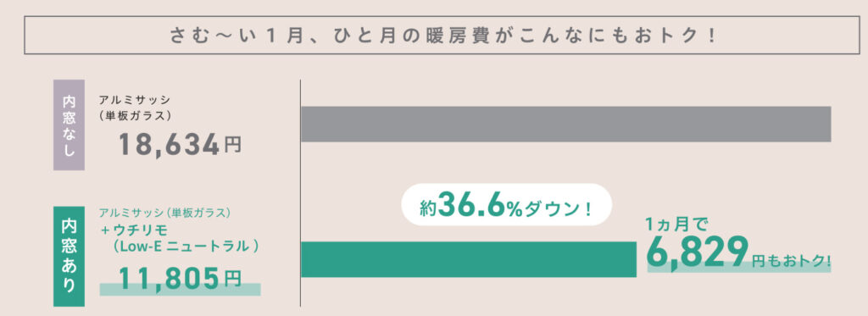Click the 円もおトク! text
868x316 pixels.
click(x=791, y=260)
